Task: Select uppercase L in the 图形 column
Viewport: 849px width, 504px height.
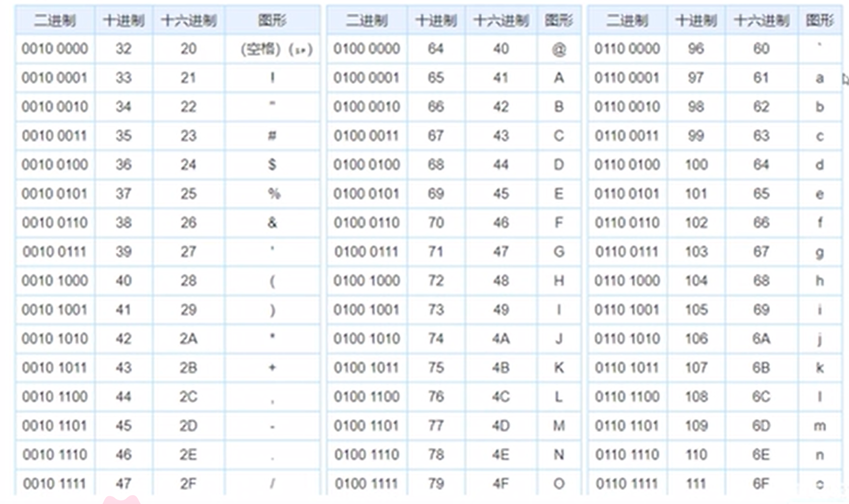Action: pyautogui.click(x=559, y=396)
